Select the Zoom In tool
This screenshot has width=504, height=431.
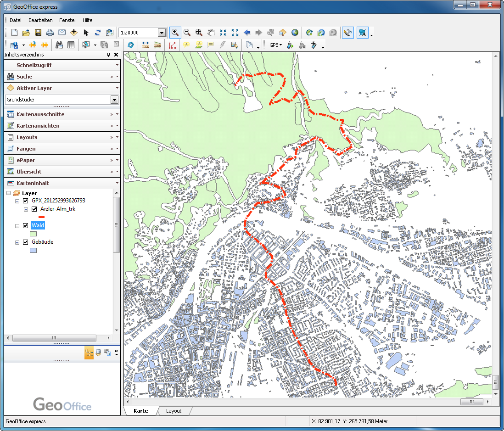(x=175, y=33)
